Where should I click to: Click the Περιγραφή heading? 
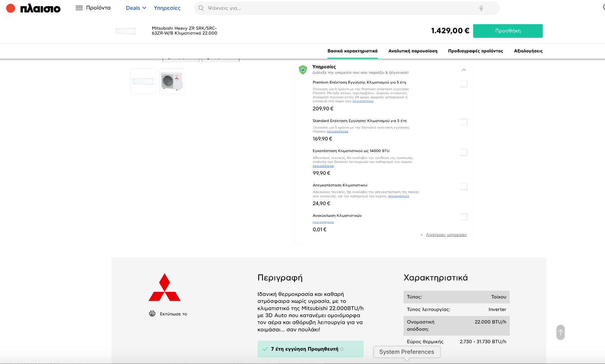[280, 278]
